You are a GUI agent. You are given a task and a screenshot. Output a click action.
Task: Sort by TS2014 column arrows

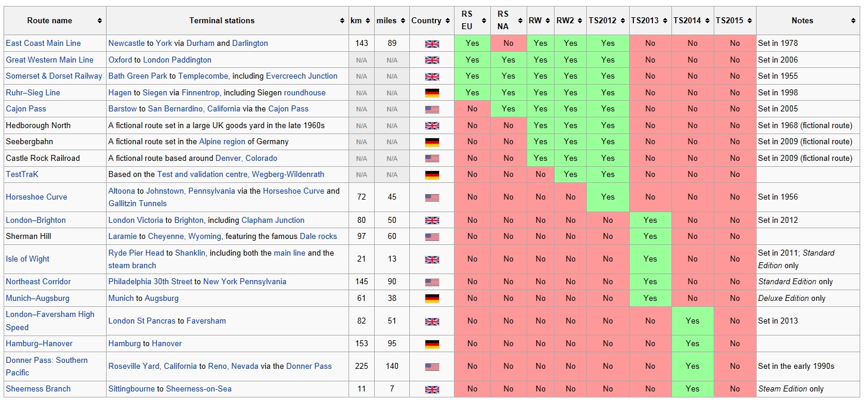(708, 21)
